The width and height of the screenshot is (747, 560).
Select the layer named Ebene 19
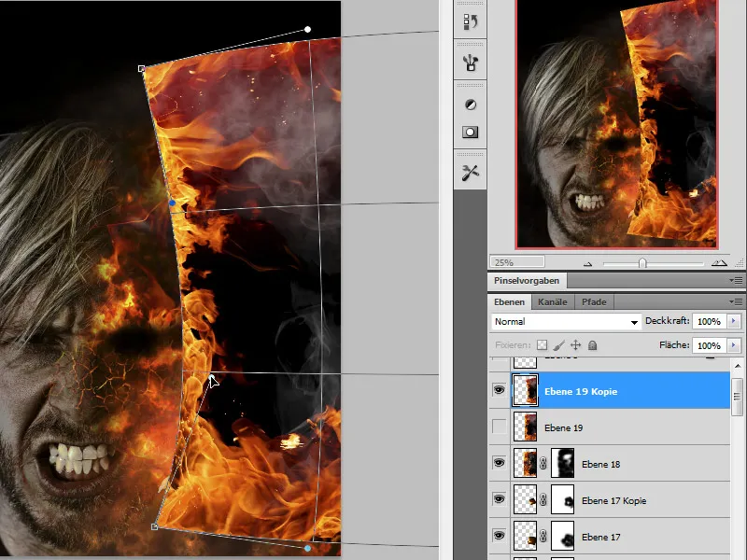coord(564,427)
